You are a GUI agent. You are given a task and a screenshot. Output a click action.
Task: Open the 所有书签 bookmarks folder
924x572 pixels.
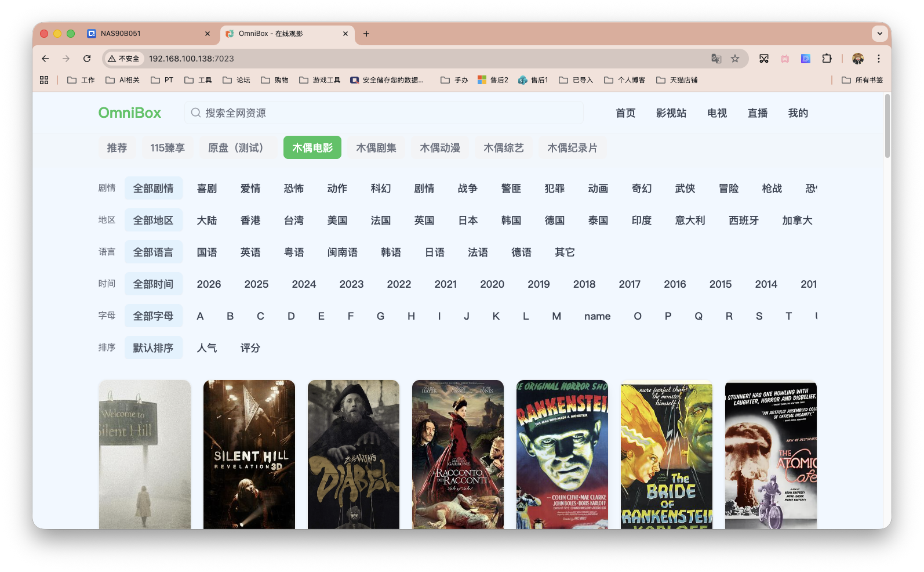pyautogui.click(x=863, y=80)
